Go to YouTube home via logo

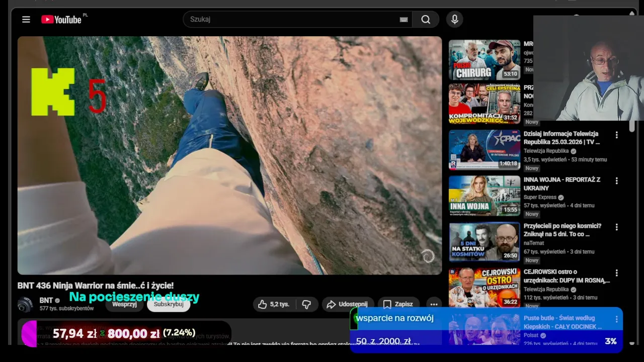pos(61,20)
